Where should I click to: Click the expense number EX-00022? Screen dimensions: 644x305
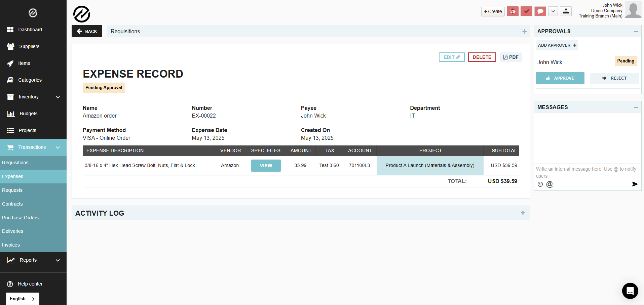204,116
